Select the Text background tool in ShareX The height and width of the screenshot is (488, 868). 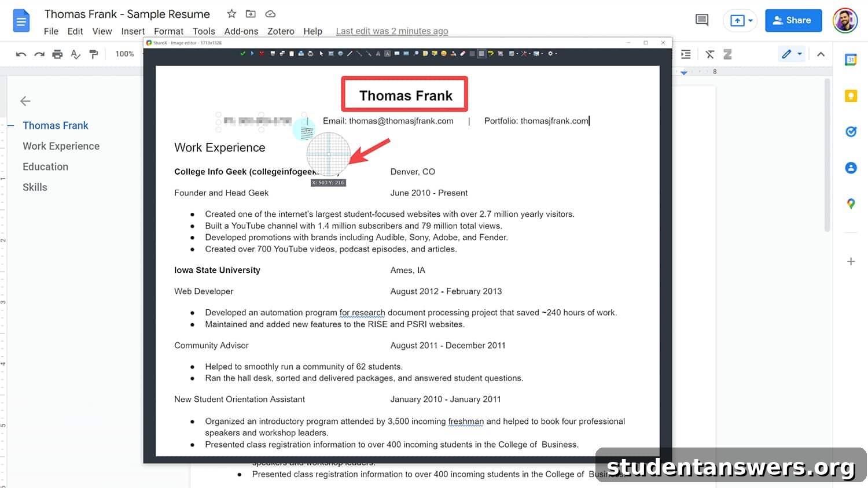pyautogui.click(x=388, y=53)
